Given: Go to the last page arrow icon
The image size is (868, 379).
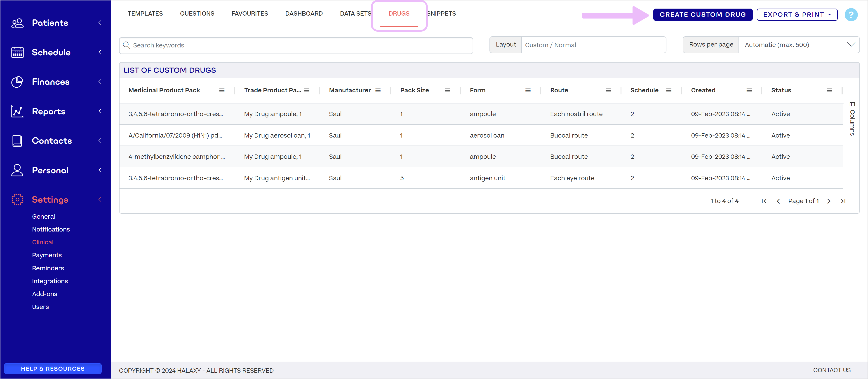Looking at the screenshot, I should pos(843,201).
